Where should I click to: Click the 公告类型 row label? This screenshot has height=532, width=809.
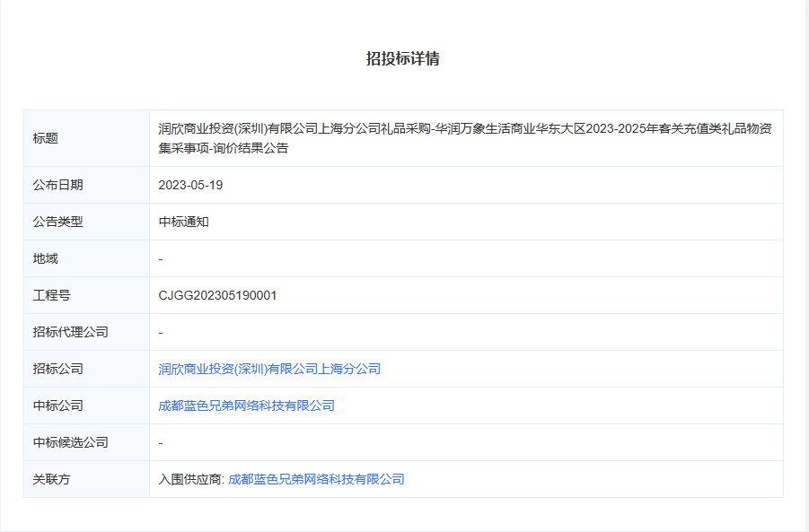point(57,222)
